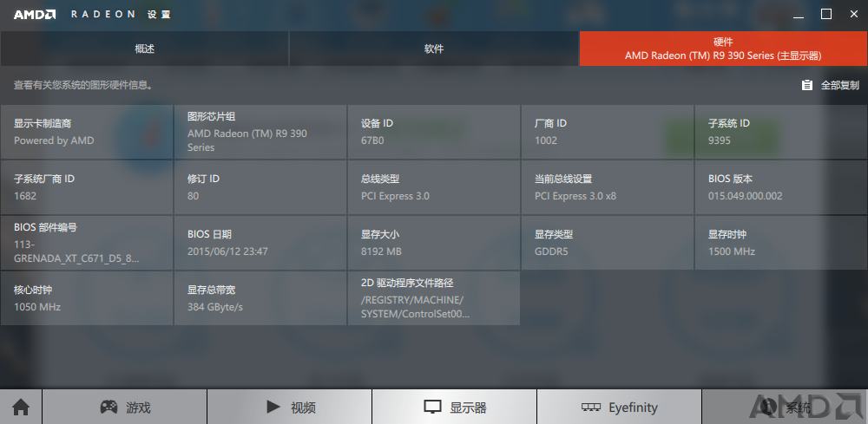
Task: Select the 硬件 R9 390 Series tab
Action: (x=724, y=49)
